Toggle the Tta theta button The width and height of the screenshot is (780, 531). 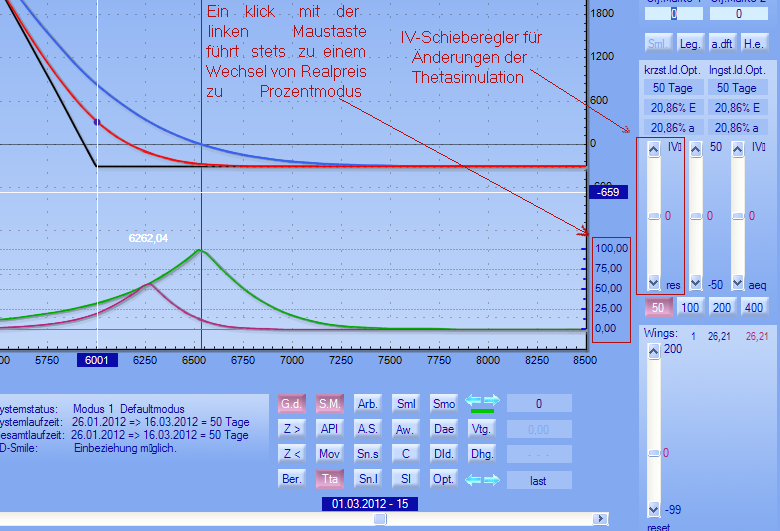pos(328,479)
